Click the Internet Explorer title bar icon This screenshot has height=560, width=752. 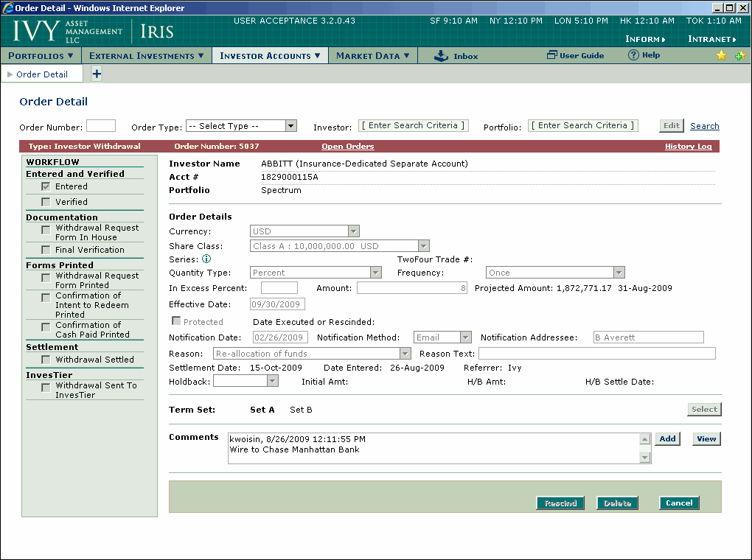tap(7, 7)
